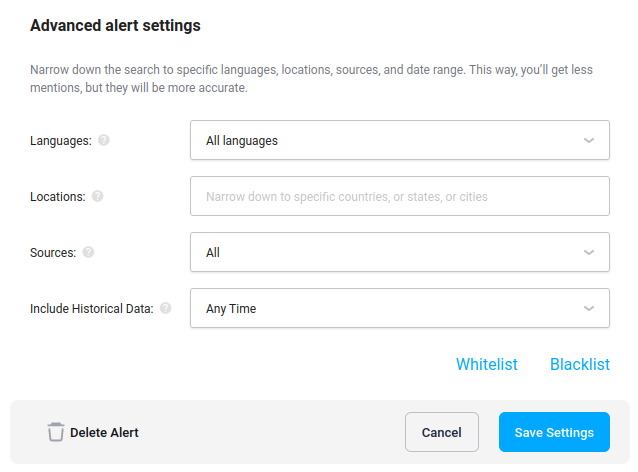
Task: Click the trash can icon
Action: (x=56, y=432)
